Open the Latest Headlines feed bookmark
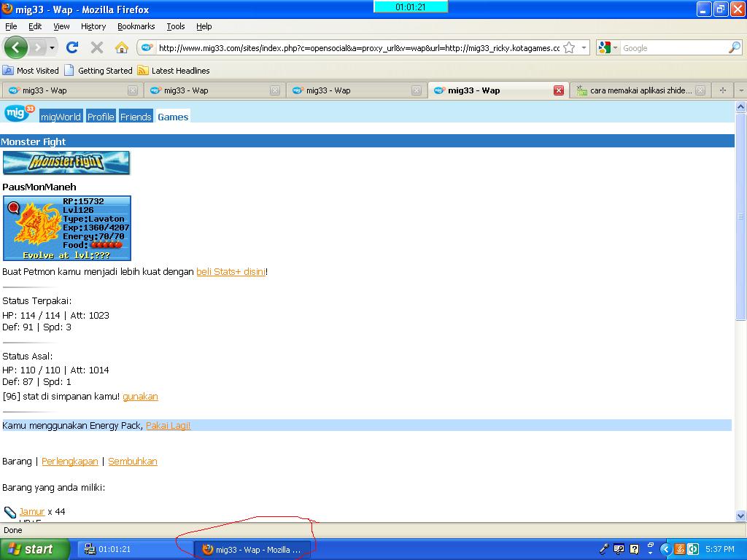747x560 pixels. coord(174,71)
